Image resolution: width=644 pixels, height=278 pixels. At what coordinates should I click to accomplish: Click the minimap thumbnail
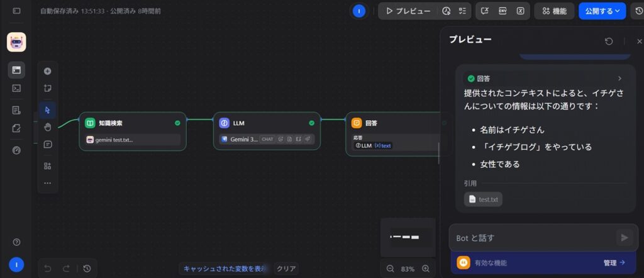408,237
